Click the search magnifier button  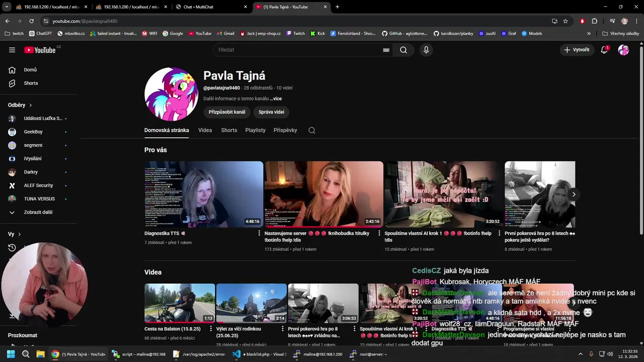[x=404, y=50]
